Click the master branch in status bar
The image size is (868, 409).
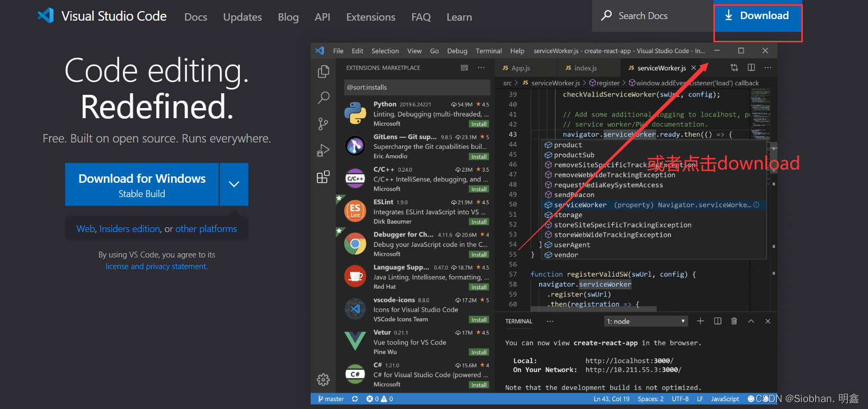click(330, 399)
